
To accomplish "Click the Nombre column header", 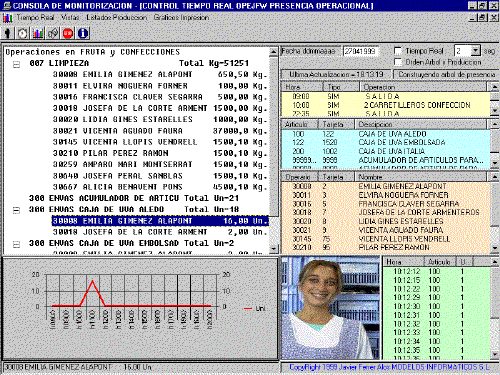I will tap(420, 177).
